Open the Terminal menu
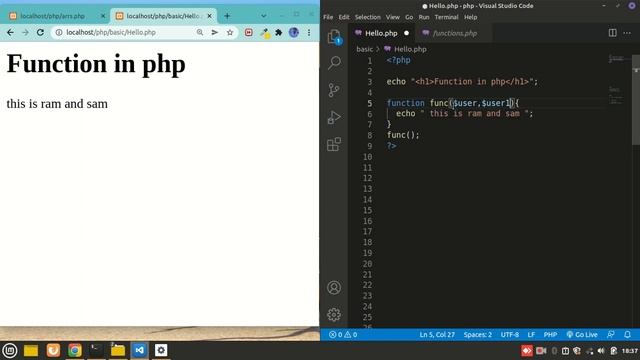Viewport: 640px width, 360px height. (x=446, y=17)
